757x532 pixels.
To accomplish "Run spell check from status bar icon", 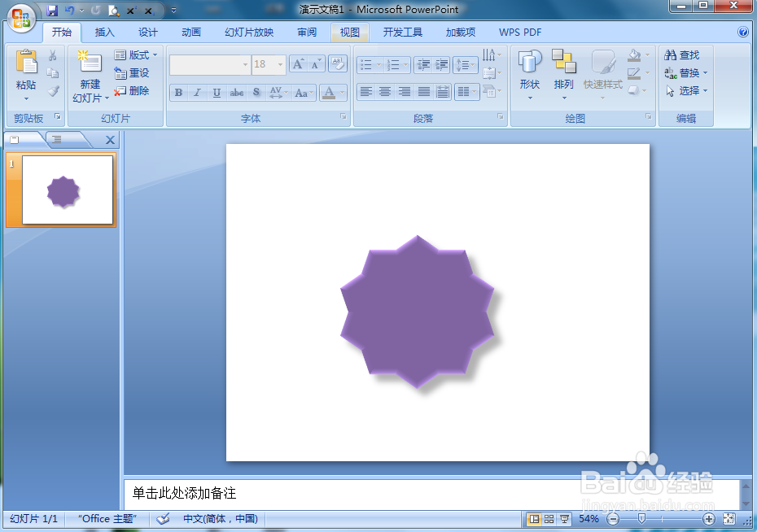I will (163, 518).
